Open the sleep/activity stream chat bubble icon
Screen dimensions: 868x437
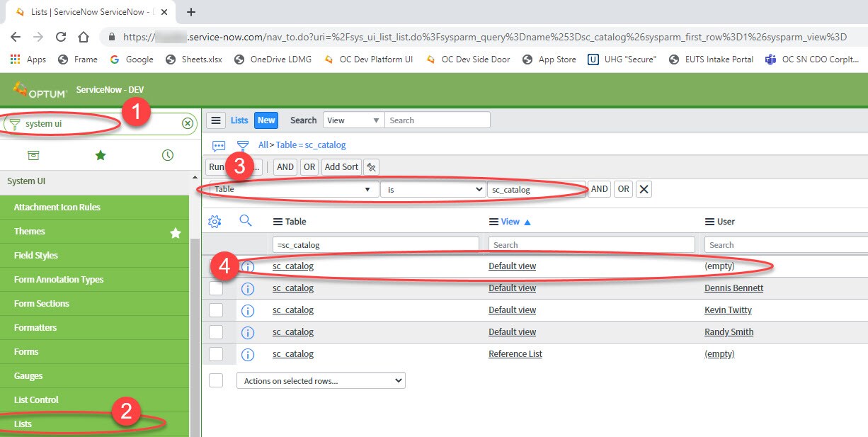(x=218, y=144)
